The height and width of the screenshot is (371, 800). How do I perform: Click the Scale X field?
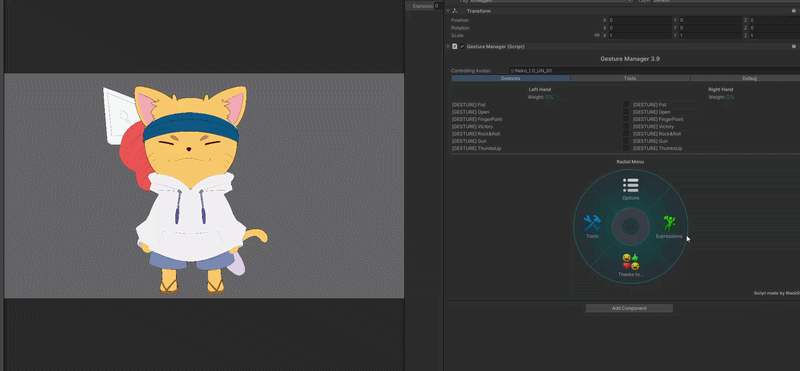tap(640, 36)
